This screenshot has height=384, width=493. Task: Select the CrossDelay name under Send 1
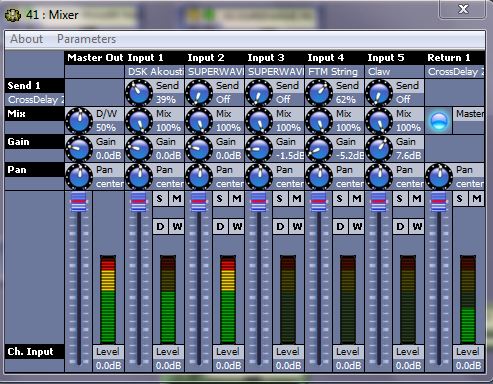(x=35, y=100)
